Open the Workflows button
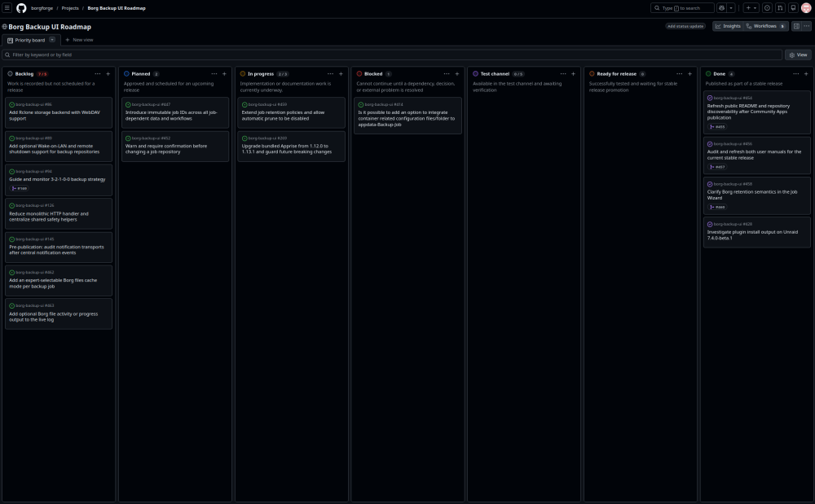The image size is (815, 504). 765,26
